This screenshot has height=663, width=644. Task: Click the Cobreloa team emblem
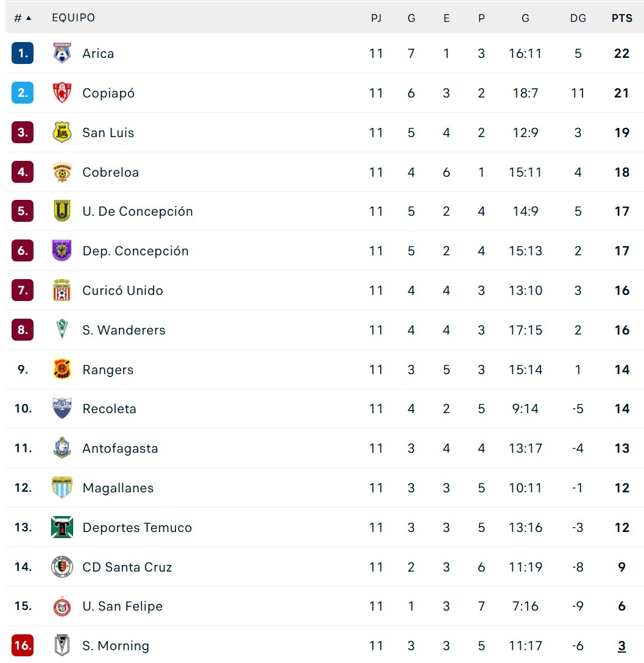(x=62, y=172)
